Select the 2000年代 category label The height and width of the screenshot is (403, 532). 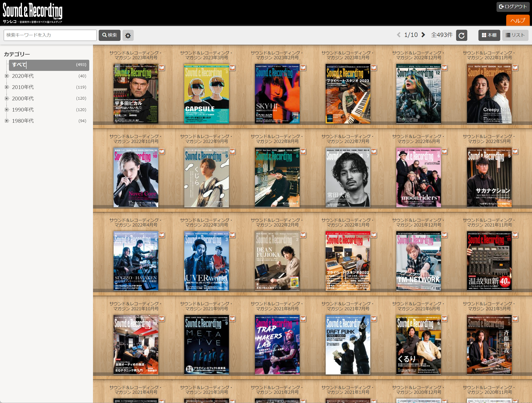[x=23, y=98]
